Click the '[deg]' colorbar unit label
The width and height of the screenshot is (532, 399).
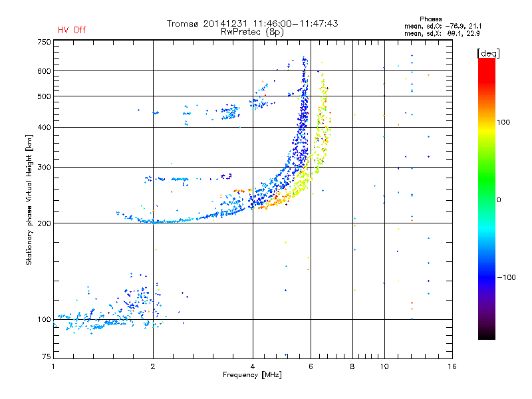(488, 53)
